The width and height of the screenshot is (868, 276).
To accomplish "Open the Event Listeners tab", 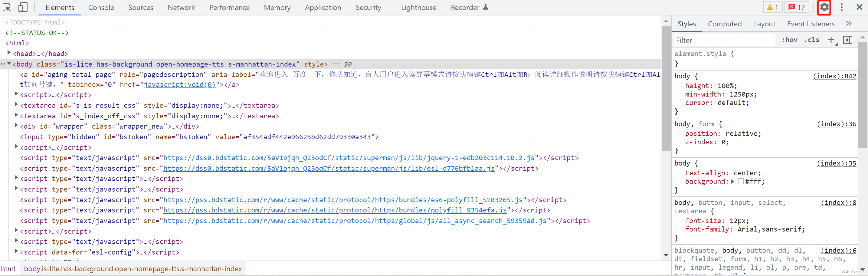I will (x=811, y=24).
